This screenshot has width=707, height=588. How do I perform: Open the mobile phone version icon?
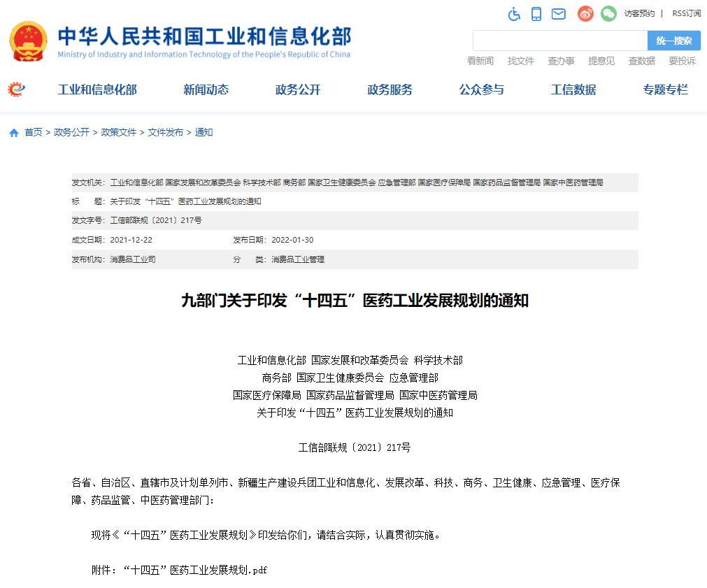(x=536, y=14)
